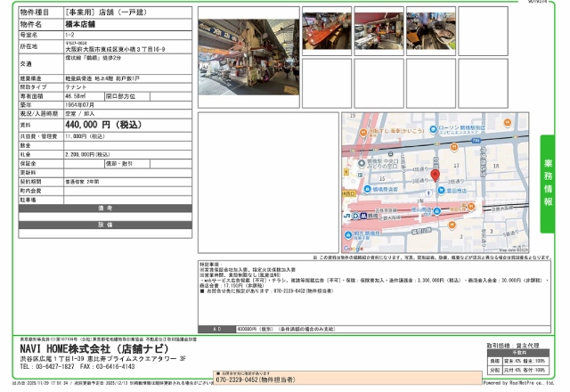Click the 2,200,000円 key money value
The height and width of the screenshot is (392, 570).
tap(87, 154)
